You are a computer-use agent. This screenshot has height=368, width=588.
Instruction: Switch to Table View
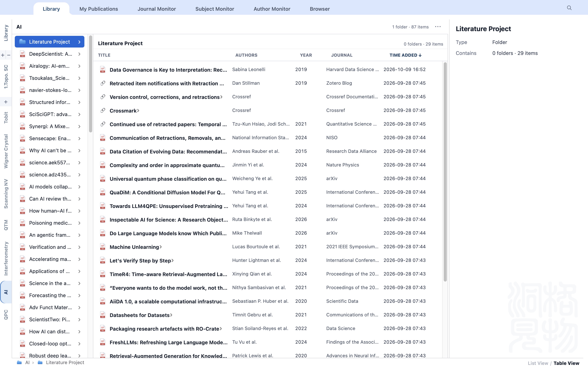(566, 363)
